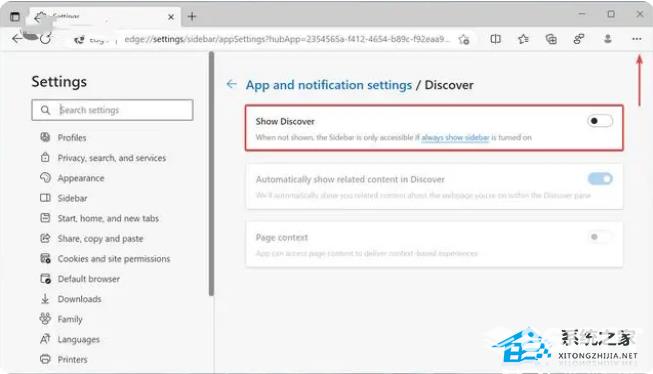Click the Languages icon
Screen dimensions: 653x374
[x=45, y=339]
